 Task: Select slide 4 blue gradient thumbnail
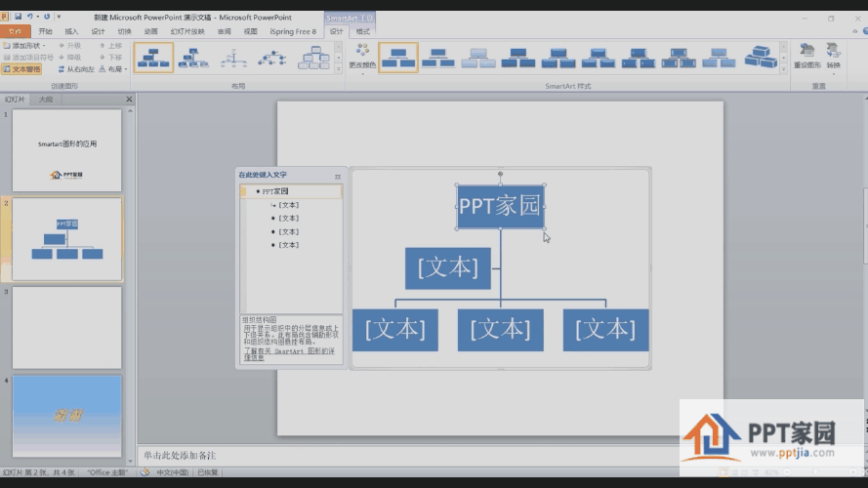67,416
